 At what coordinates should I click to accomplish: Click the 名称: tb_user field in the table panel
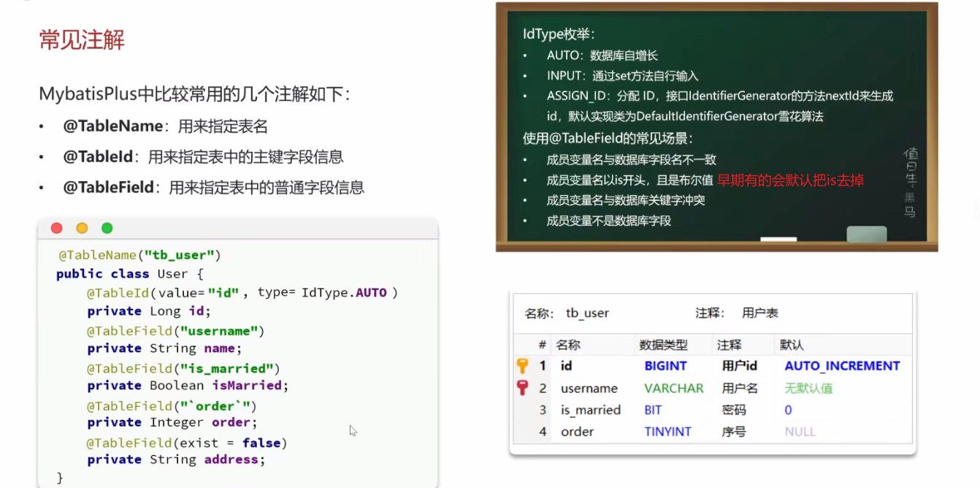coord(567,313)
